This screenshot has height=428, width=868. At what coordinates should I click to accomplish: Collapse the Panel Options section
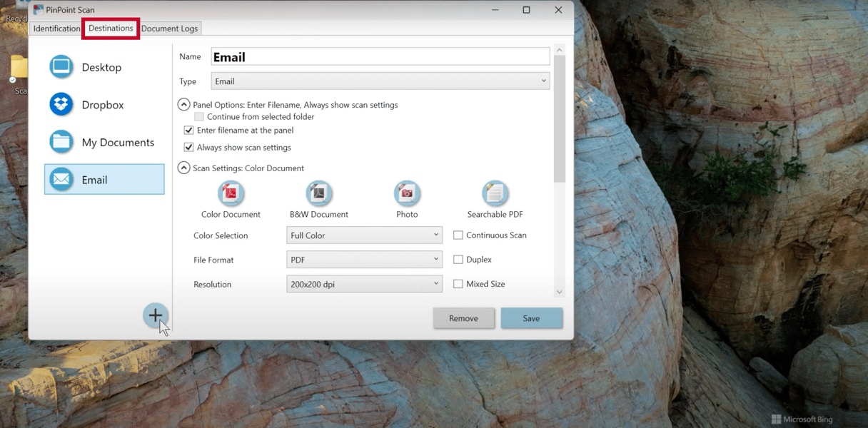[x=183, y=104]
